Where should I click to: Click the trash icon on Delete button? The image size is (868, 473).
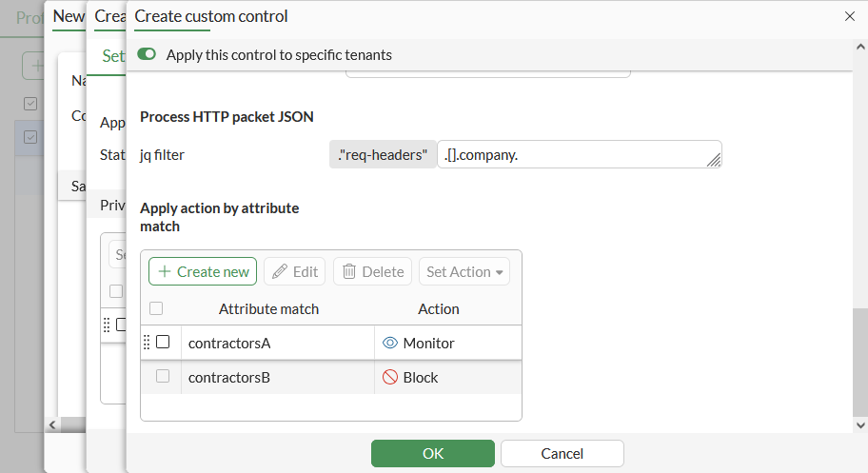pos(349,271)
